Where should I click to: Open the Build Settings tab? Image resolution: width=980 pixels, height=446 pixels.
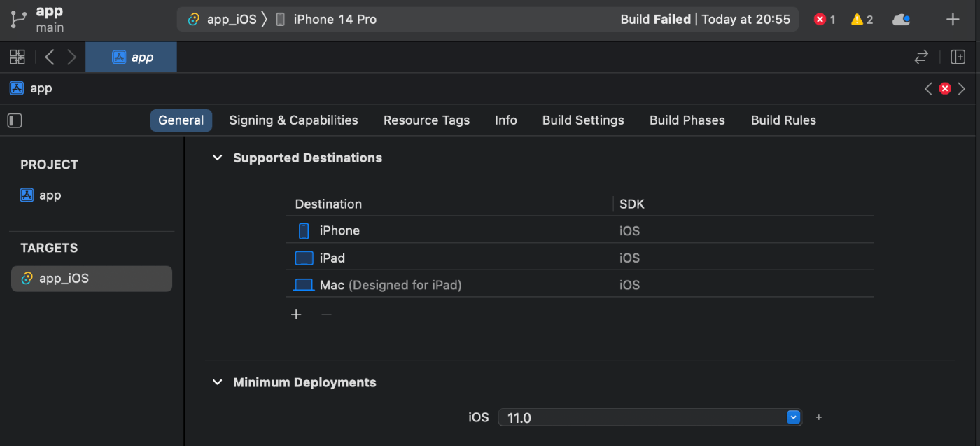click(583, 120)
